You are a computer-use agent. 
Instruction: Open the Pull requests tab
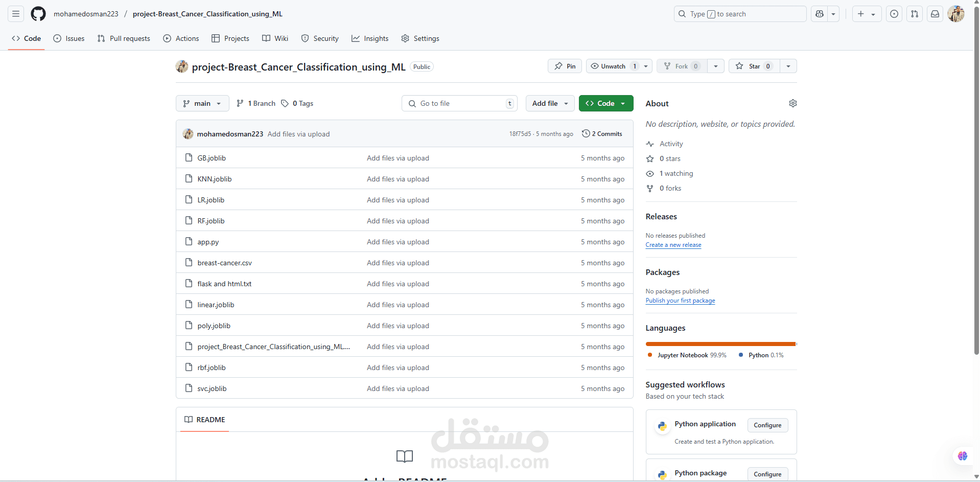click(124, 38)
